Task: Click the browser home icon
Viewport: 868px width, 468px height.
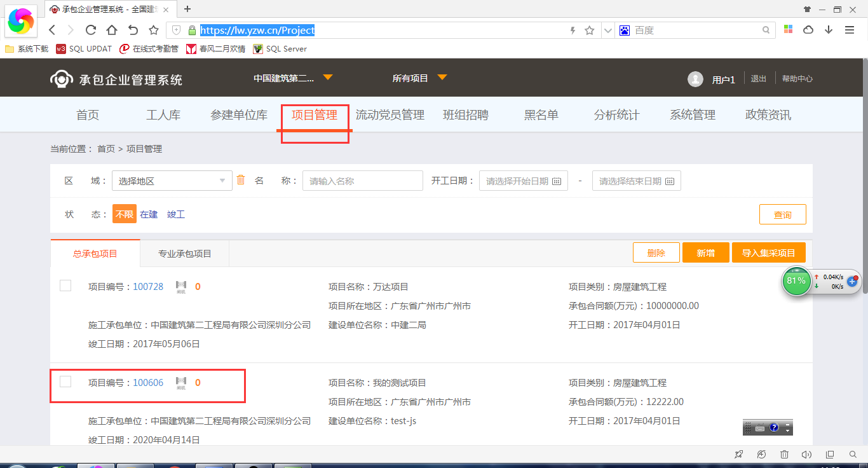Action: [x=112, y=30]
